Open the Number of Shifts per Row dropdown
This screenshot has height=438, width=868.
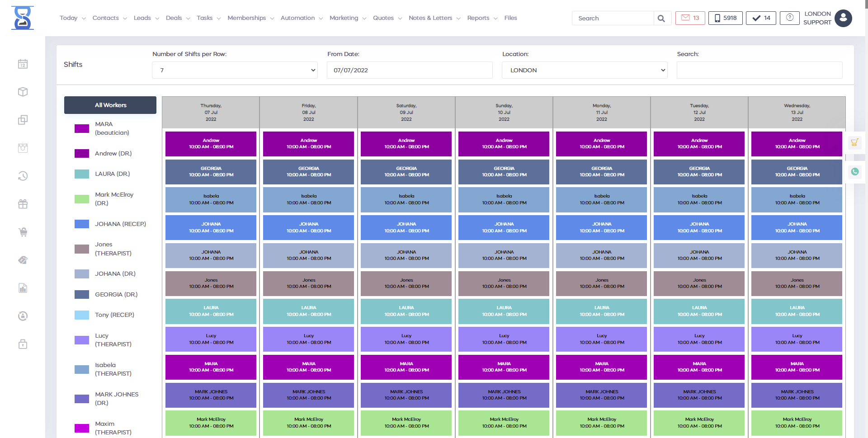pos(235,71)
